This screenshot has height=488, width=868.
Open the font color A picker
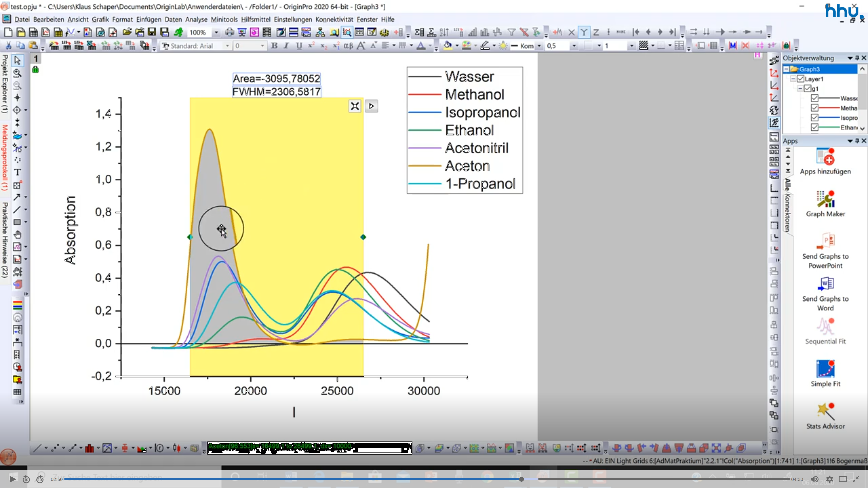point(421,45)
